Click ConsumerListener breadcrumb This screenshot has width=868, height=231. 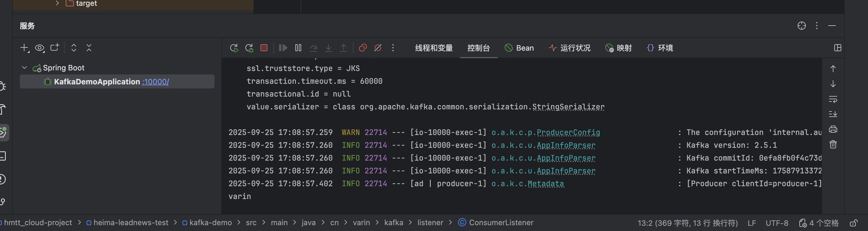point(496,223)
